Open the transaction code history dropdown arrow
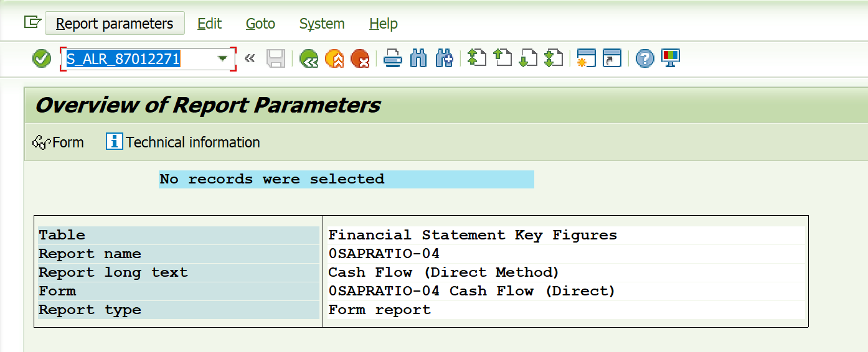This screenshot has width=868, height=352. click(222, 59)
